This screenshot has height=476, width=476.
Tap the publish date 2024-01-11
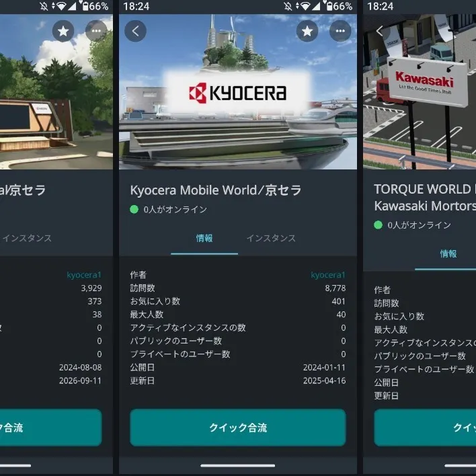324,367
